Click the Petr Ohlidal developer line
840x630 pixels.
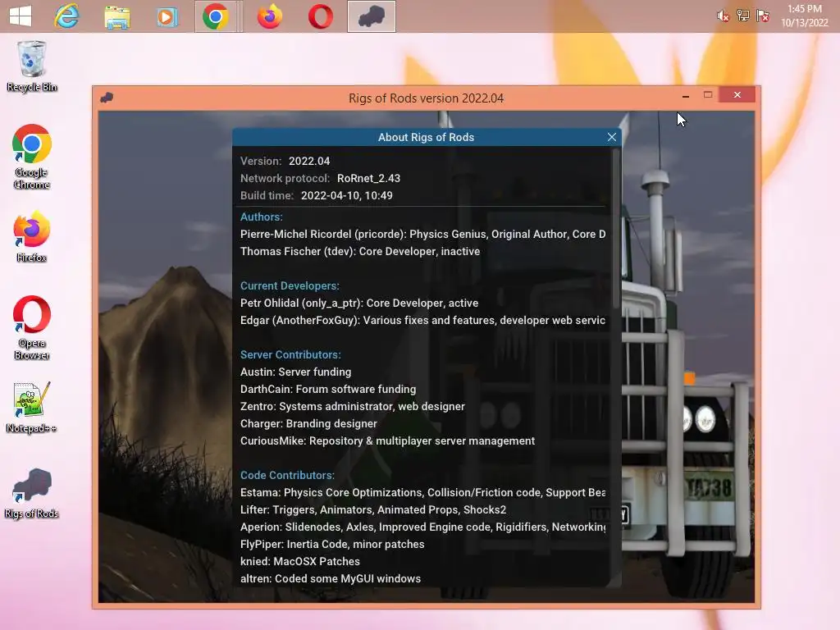click(359, 304)
